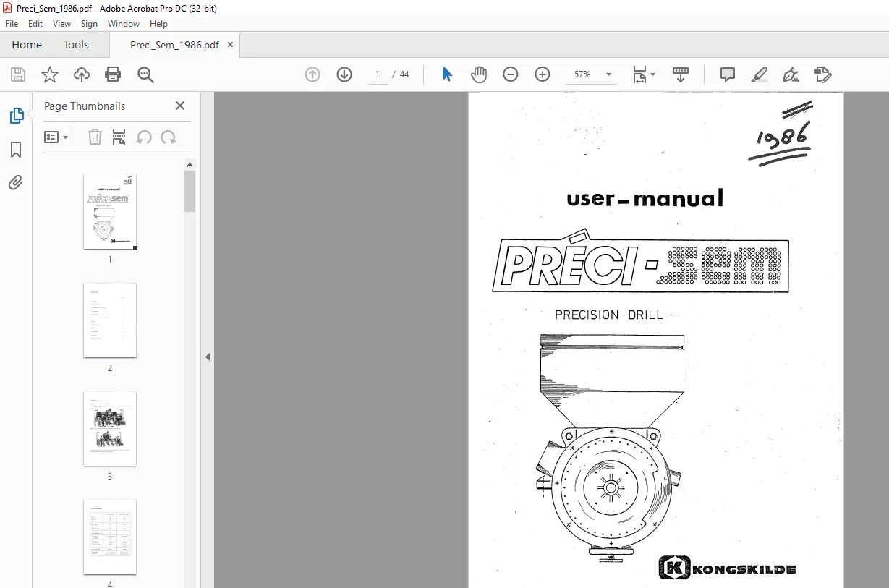Click the stamp/redact tool icon

pyautogui.click(x=823, y=74)
